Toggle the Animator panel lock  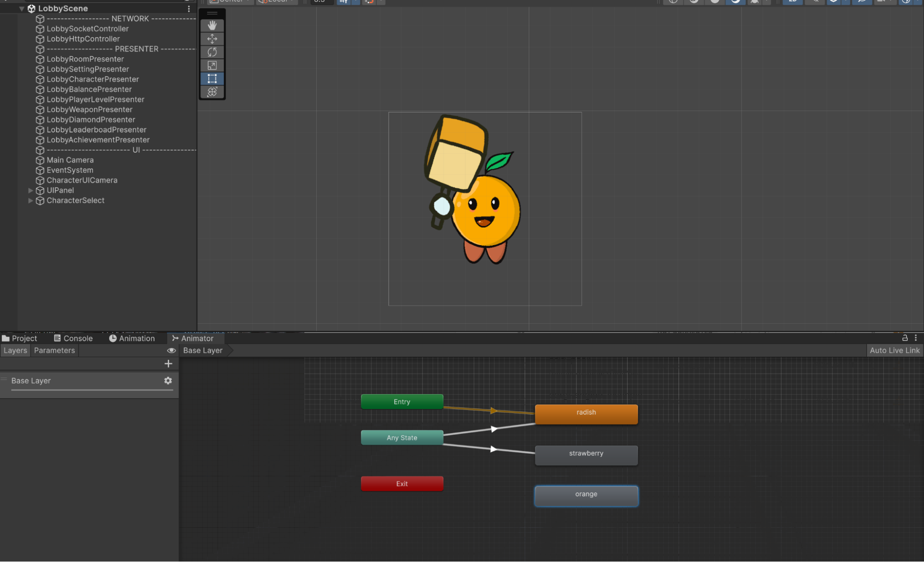905,338
